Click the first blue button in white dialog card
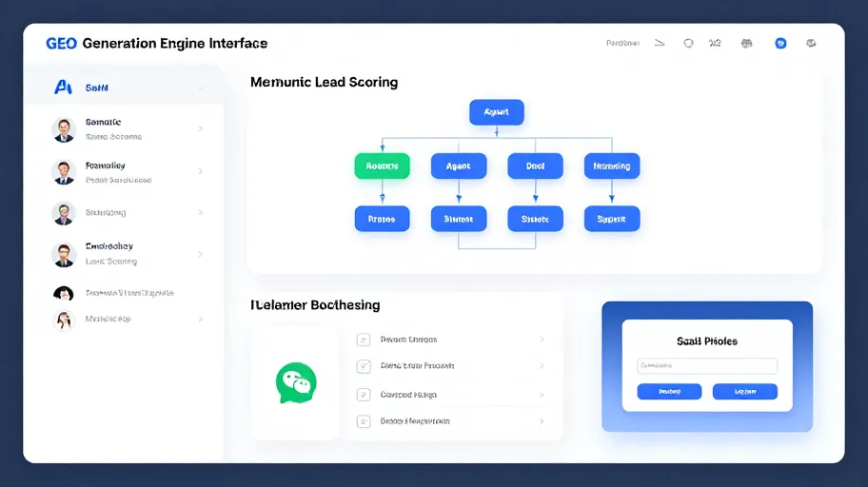Image resolution: width=868 pixels, height=487 pixels. click(x=669, y=392)
